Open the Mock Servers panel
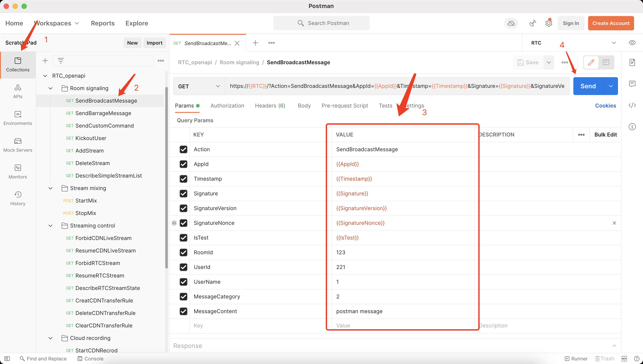This screenshot has height=364, width=643. tap(18, 144)
